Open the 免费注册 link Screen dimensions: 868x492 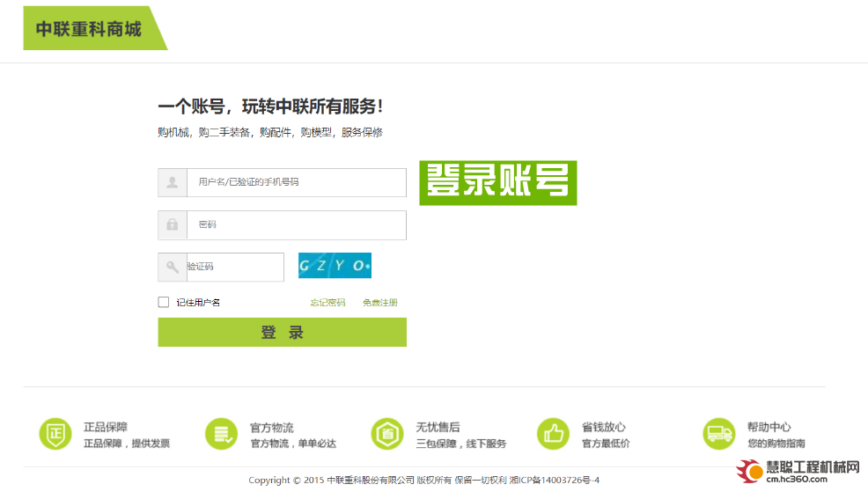[x=380, y=303]
